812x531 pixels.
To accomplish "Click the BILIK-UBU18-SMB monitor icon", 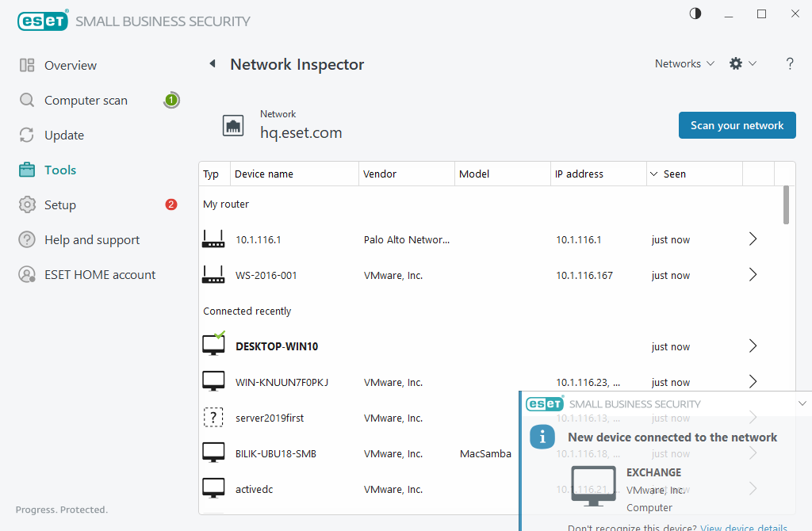I will (213, 453).
